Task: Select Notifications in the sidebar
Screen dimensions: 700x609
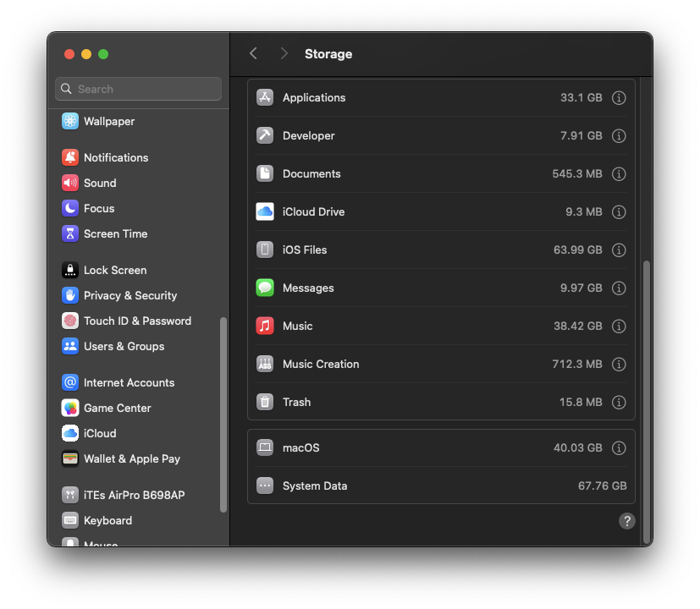Action: [x=115, y=158]
